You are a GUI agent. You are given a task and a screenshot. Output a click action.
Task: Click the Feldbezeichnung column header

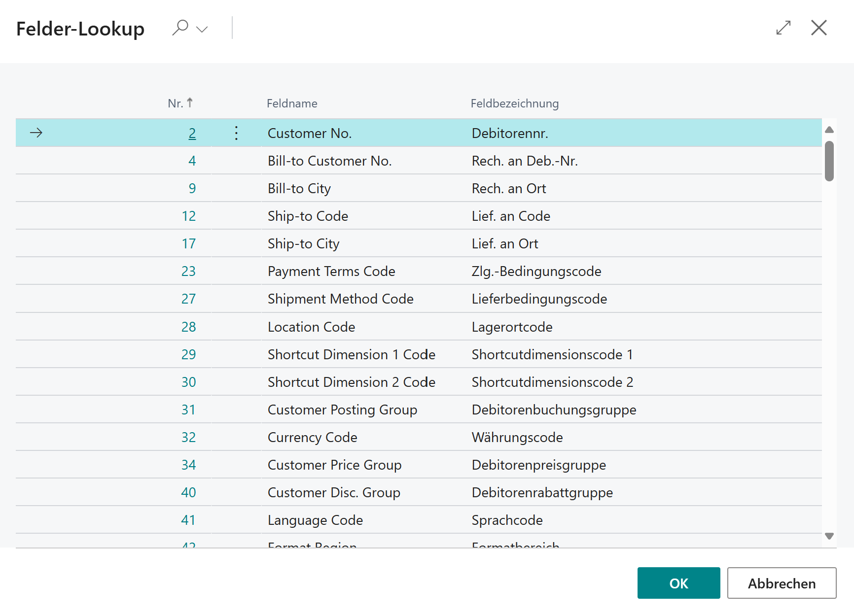point(514,103)
